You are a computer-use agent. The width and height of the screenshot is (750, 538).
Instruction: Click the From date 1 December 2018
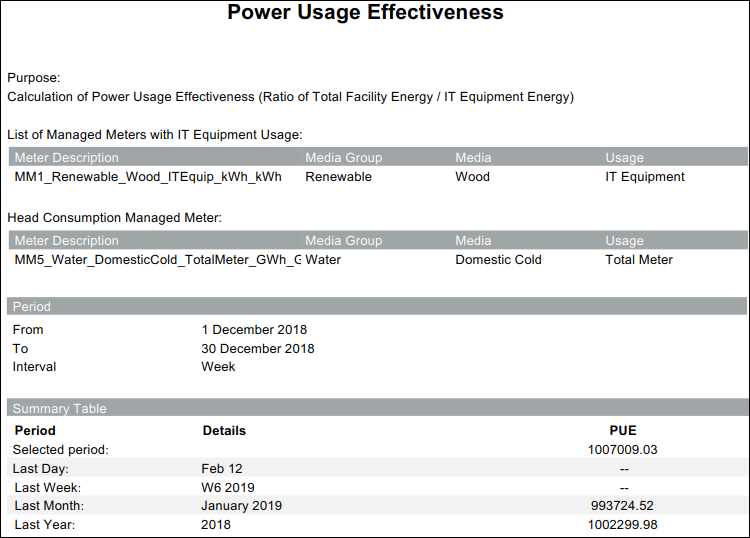pyautogui.click(x=254, y=330)
